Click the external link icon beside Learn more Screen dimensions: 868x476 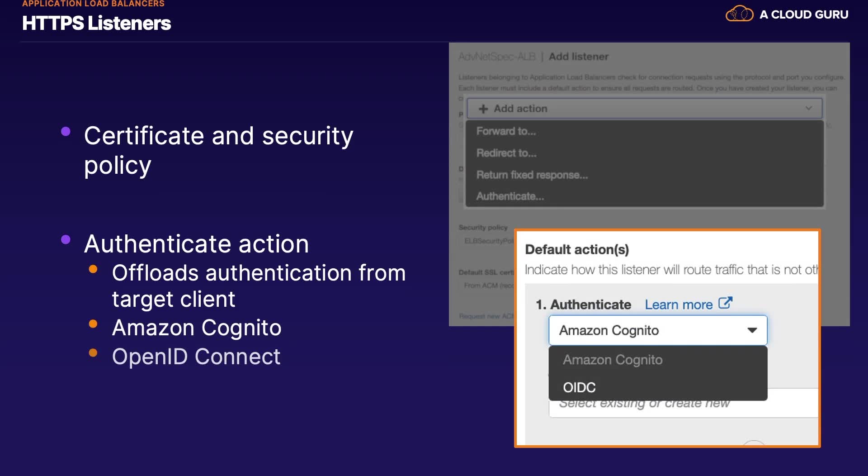pyautogui.click(x=725, y=303)
